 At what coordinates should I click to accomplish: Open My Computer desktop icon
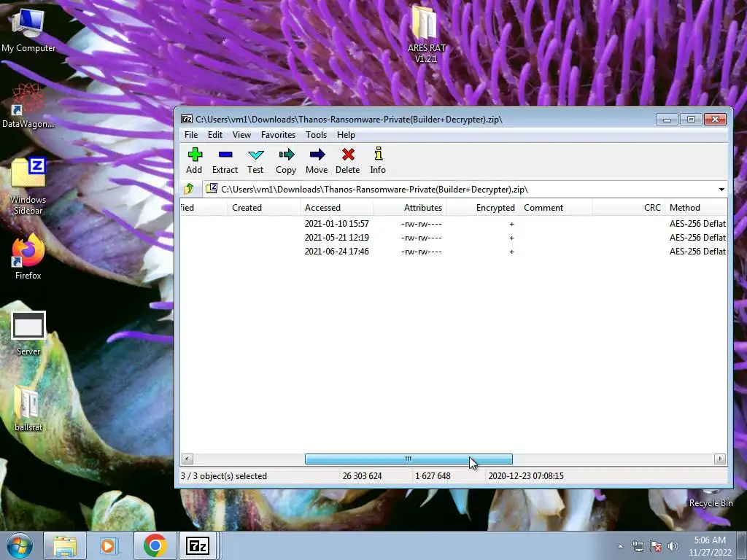(28, 31)
